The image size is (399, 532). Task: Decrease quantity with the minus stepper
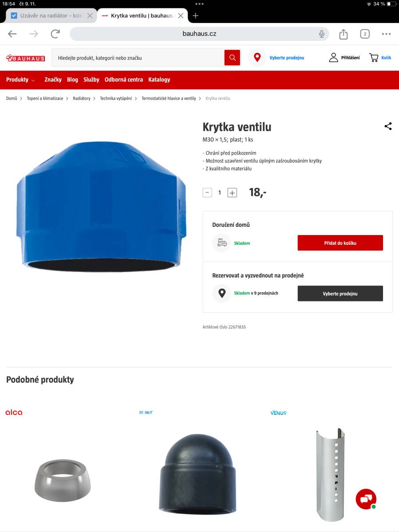point(207,192)
